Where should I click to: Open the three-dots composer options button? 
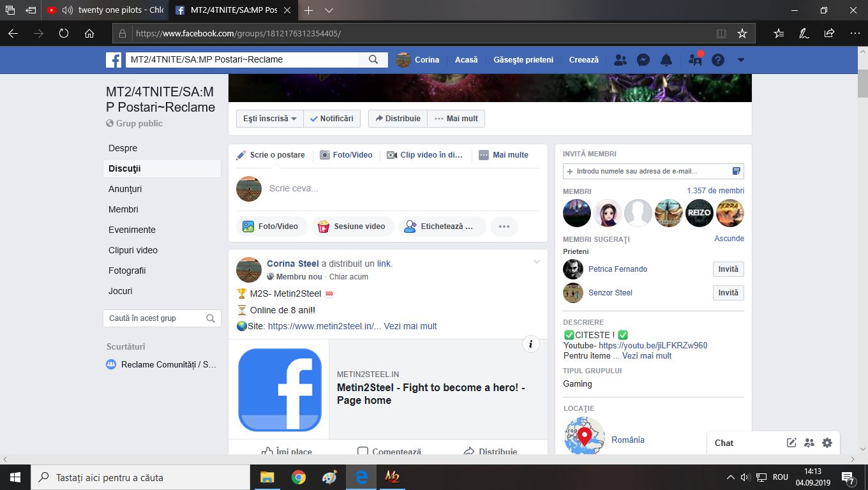tap(504, 226)
